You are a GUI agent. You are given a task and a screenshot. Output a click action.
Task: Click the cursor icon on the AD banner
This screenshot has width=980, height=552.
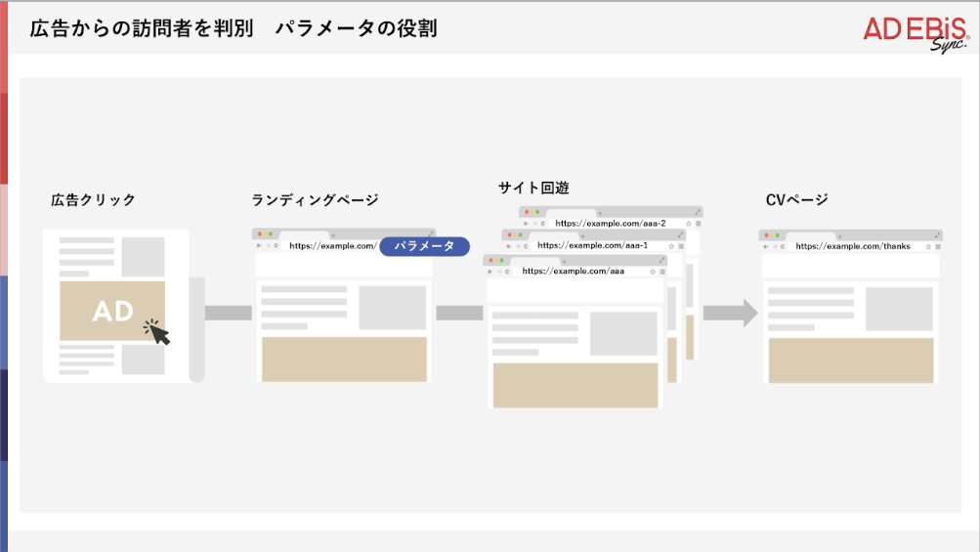(x=157, y=332)
